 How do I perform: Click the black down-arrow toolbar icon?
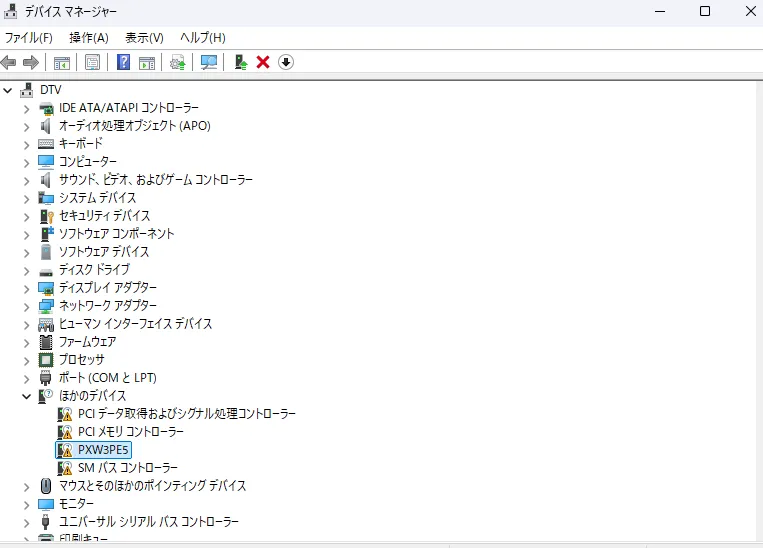click(x=286, y=62)
